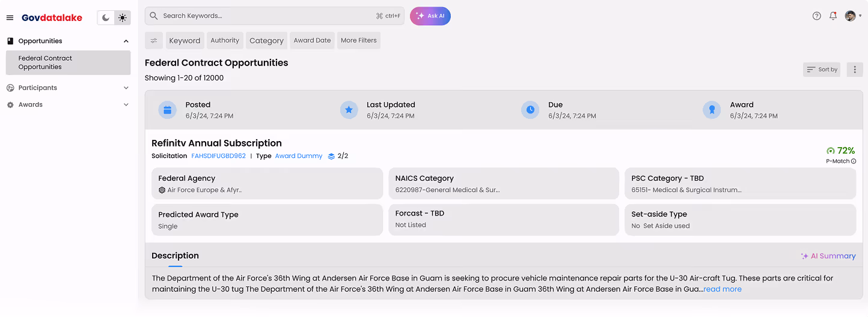Open the Sort by control

point(822,70)
